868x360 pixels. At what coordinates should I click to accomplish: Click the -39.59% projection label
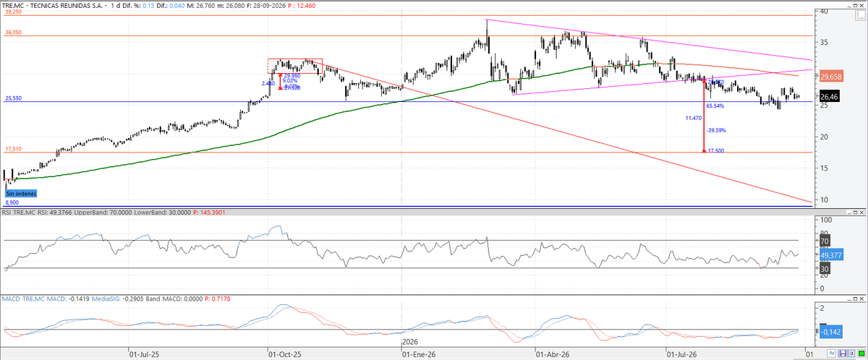point(716,131)
